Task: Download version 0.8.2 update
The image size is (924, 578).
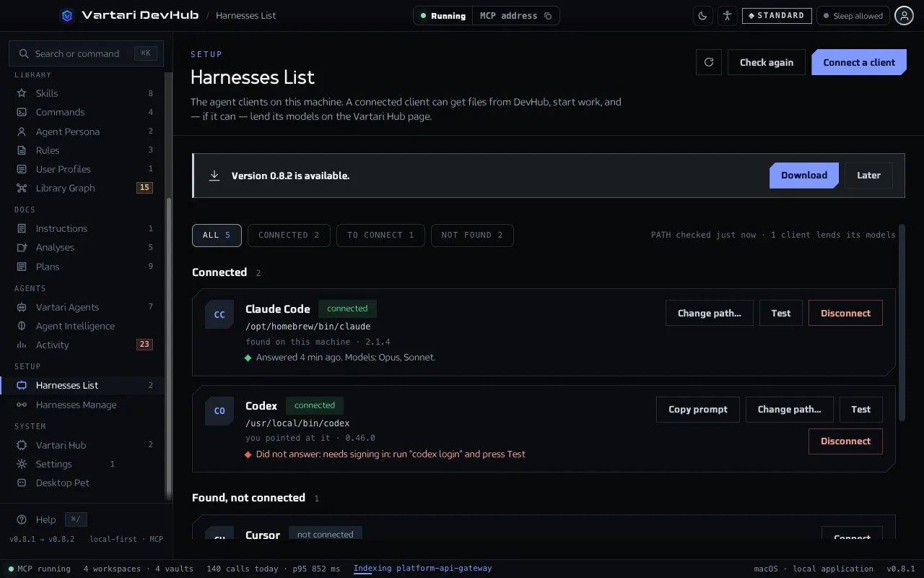Action: coord(804,176)
